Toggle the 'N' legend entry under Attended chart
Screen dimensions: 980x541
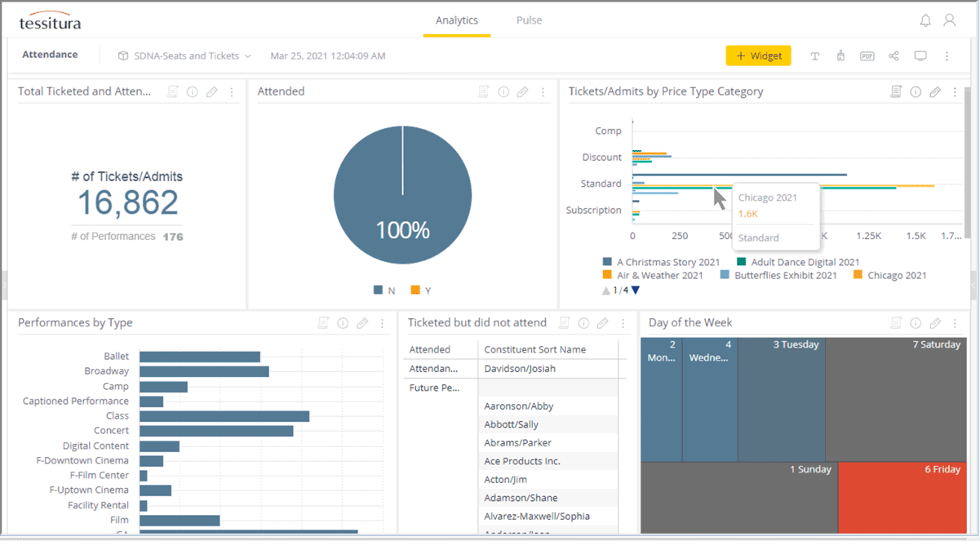click(x=384, y=289)
